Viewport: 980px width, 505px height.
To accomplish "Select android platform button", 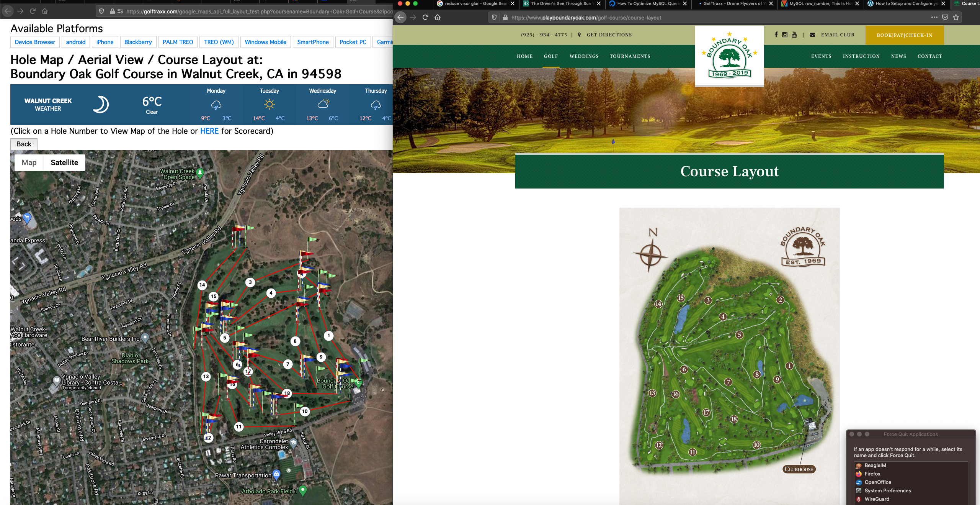I will coord(76,42).
